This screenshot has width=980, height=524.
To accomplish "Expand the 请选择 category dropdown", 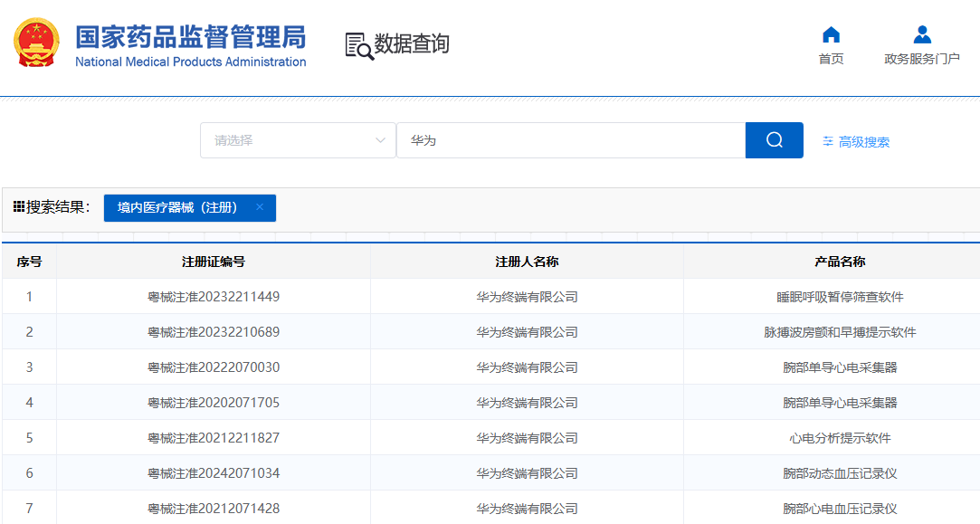I will 298,140.
